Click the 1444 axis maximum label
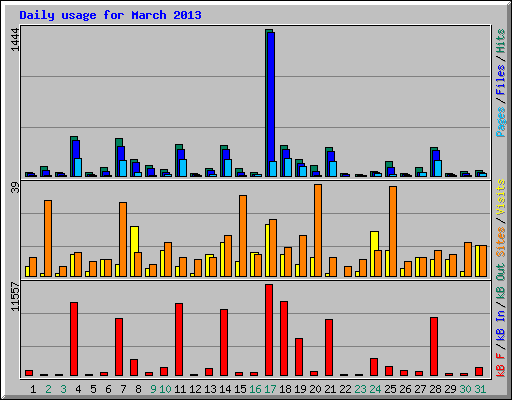 (x=15, y=40)
